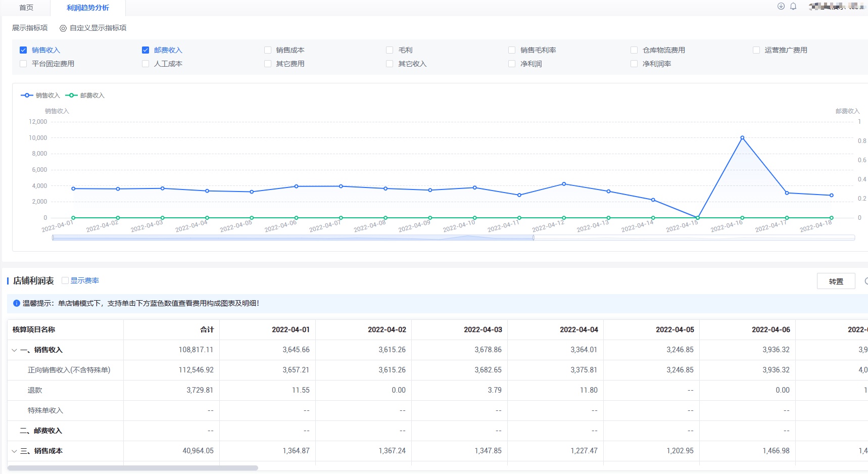
Task: Click the 1,227.47 cost cell
Action: coord(584,451)
